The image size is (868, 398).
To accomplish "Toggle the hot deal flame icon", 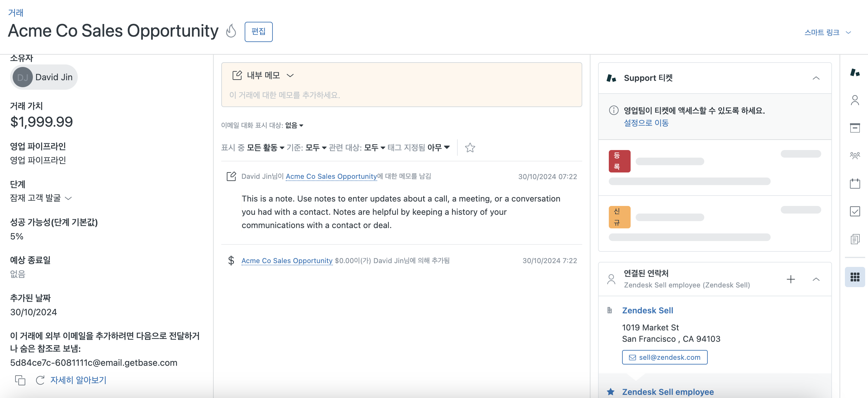I will tap(231, 31).
